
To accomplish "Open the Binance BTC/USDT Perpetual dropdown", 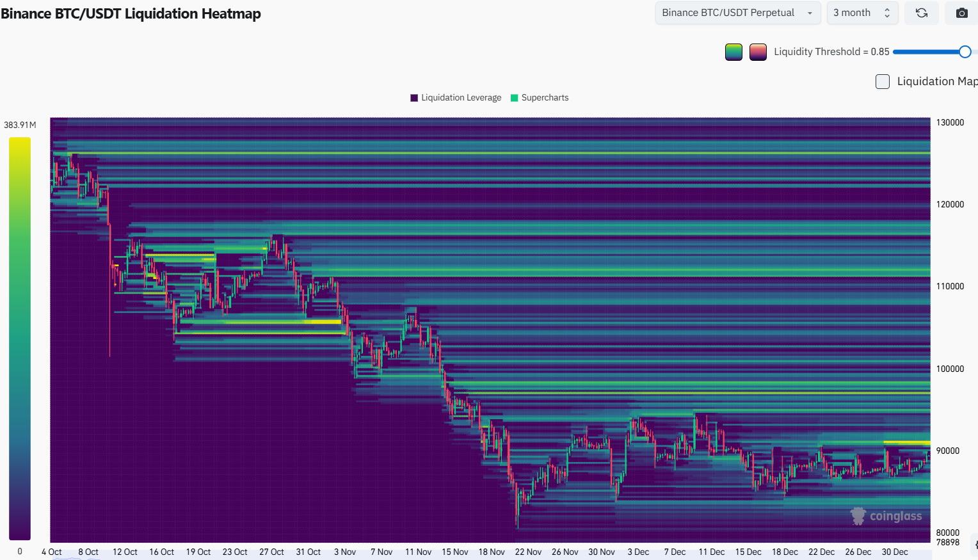I will coord(737,13).
